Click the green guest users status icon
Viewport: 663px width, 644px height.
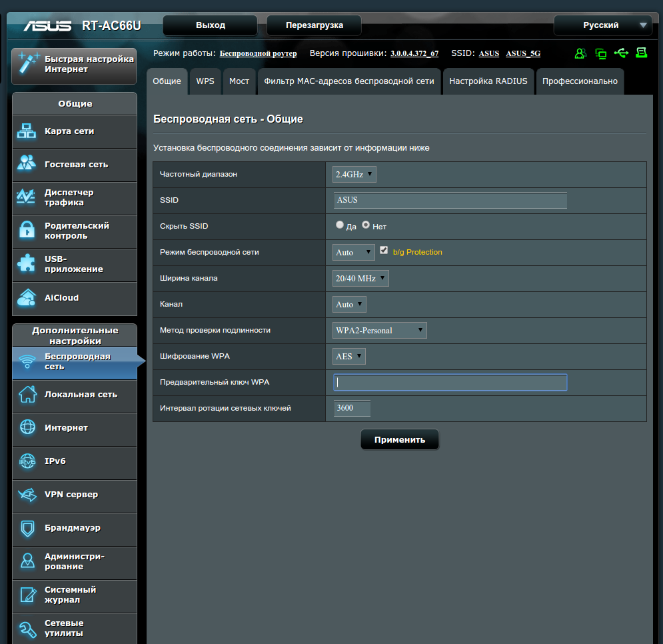(580, 53)
